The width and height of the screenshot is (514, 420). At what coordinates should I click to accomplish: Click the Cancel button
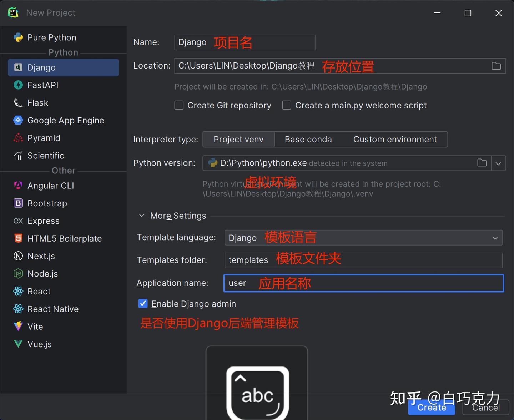pos(485,408)
